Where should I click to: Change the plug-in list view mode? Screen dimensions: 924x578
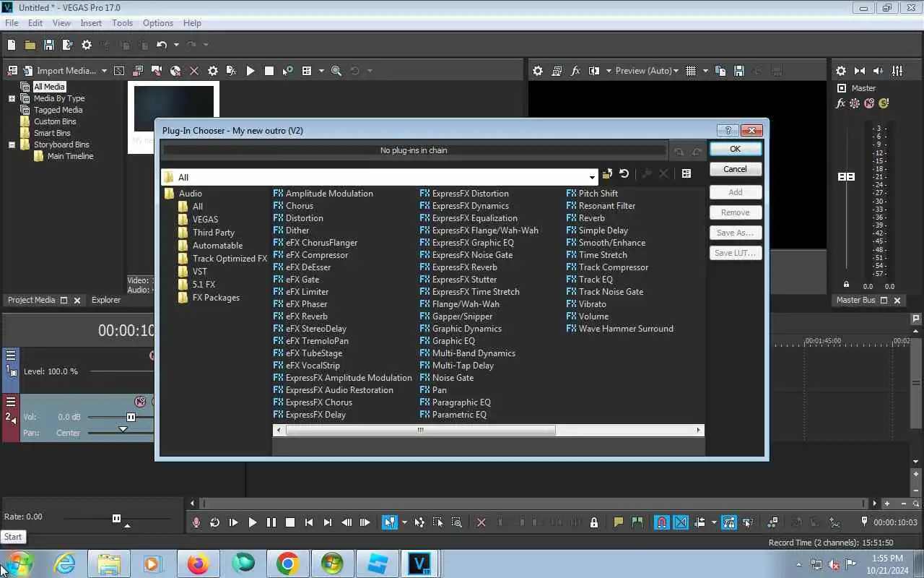click(687, 174)
